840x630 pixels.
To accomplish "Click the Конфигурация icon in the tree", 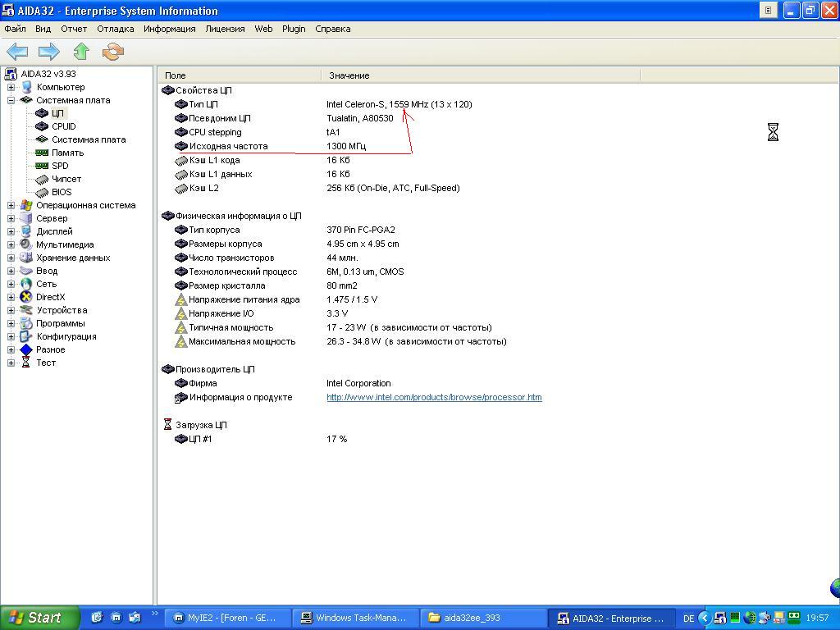I will tap(26, 336).
